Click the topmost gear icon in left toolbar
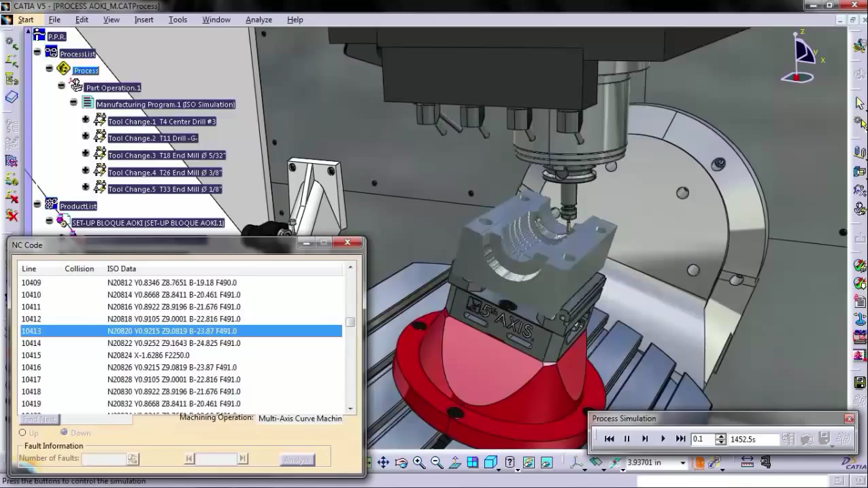The height and width of the screenshot is (488, 868). tap(12, 42)
